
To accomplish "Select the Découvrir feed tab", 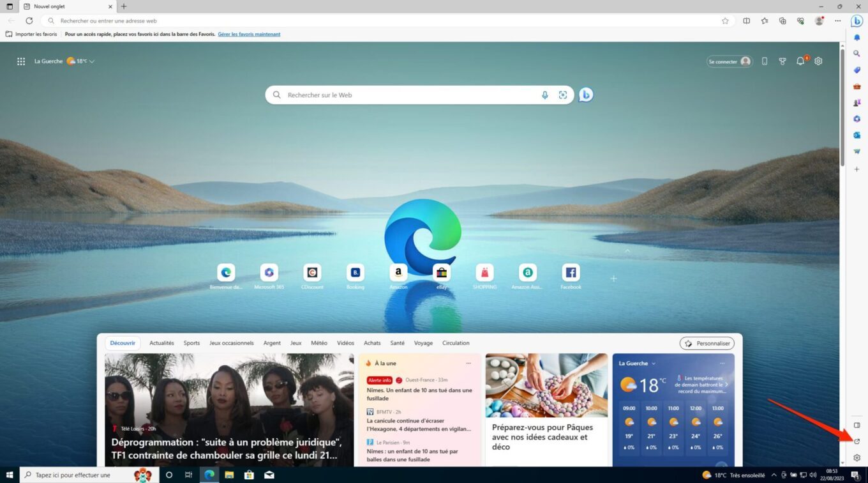I will pyautogui.click(x=123, y=343).
